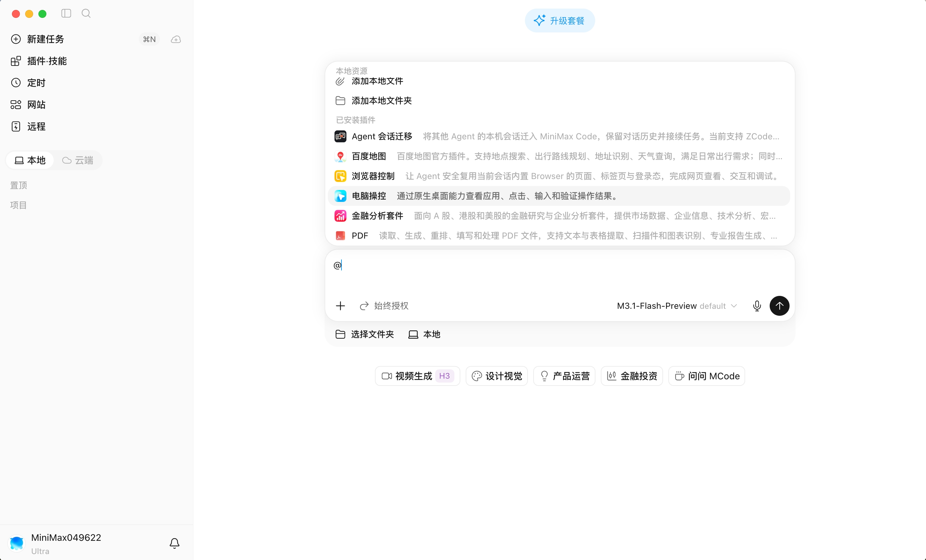Click the 置顶 section label
926x560 pixels.
pyautogui.click(x=19, y=185)
